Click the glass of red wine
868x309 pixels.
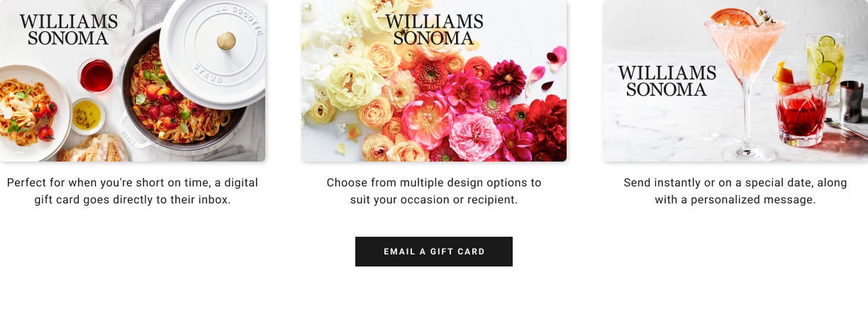(96, 75)
